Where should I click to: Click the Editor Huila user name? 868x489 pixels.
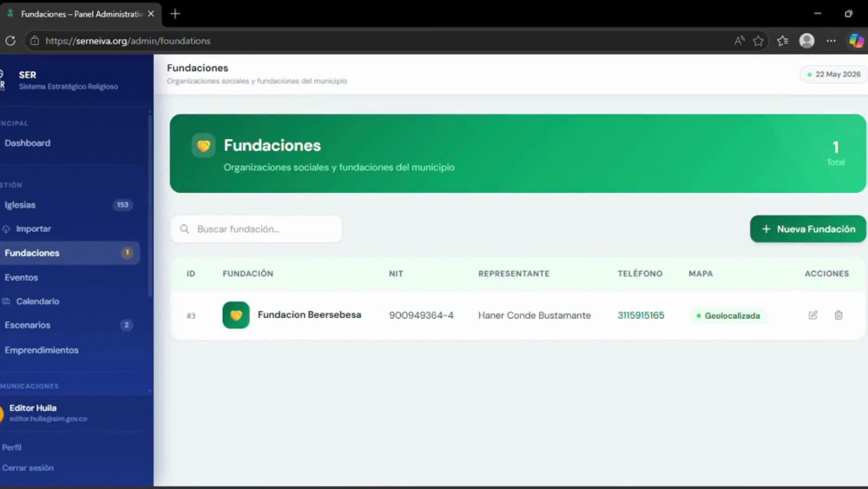(x=33, y=408)
